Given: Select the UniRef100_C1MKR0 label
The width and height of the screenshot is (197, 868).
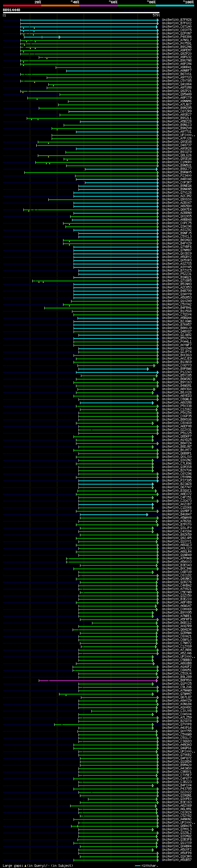Looking at the screenshot, I should [x=176, y=162].
